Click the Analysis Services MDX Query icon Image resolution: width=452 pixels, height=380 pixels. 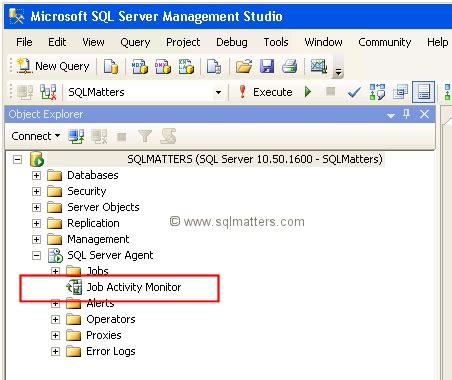click(x=140, y=66)
